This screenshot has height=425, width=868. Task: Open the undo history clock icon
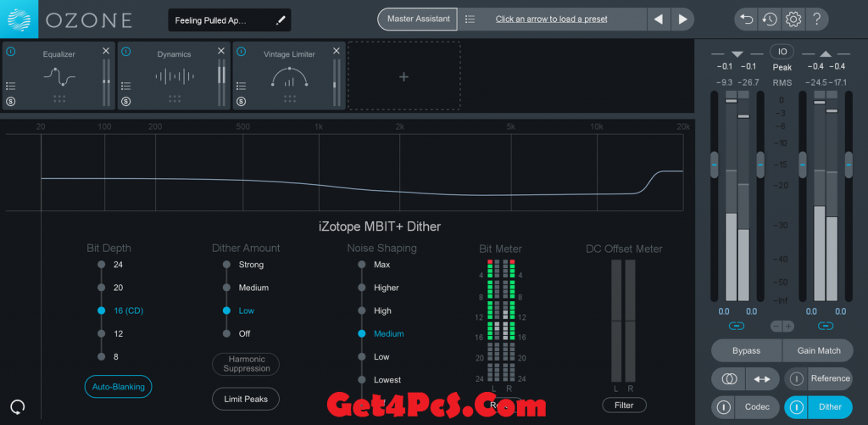[770, 19]
